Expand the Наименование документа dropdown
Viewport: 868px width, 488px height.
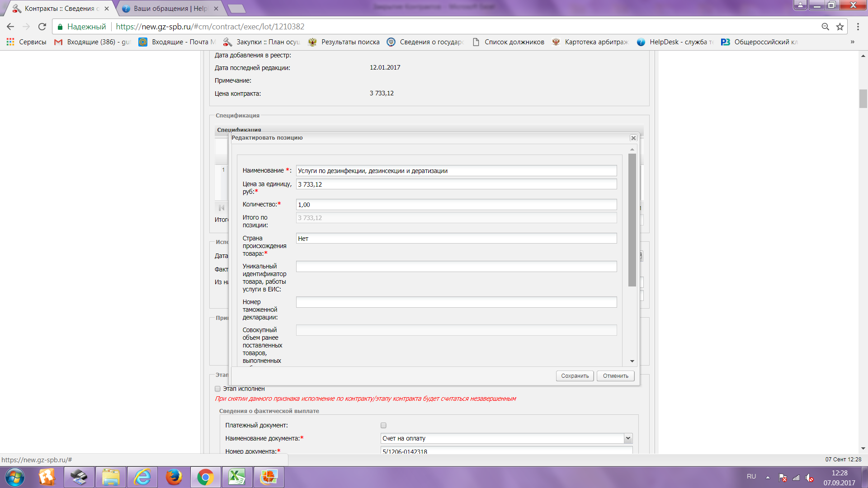click(x=627, y=438)
